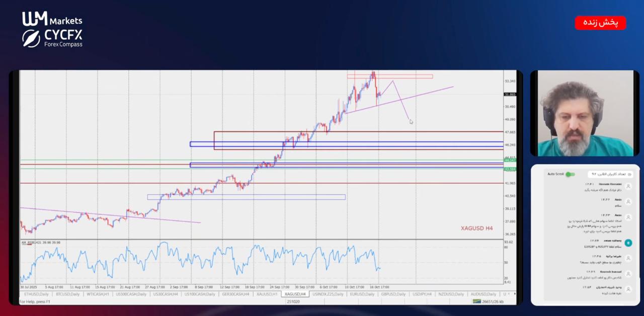Image resolution: width=644 pixels, height=316 pixels.
Task: Select the GER30CASH,H4 chart tab
Action: click(235, 294)
